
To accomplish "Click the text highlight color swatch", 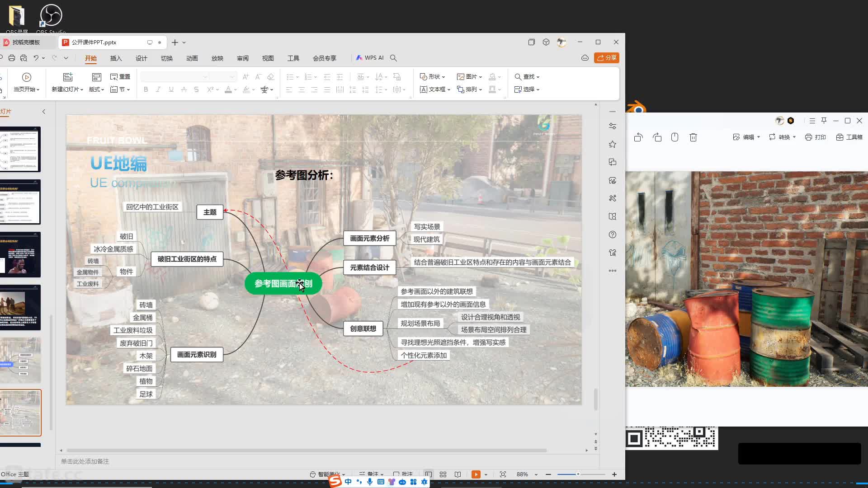I will tap(246, 89).
